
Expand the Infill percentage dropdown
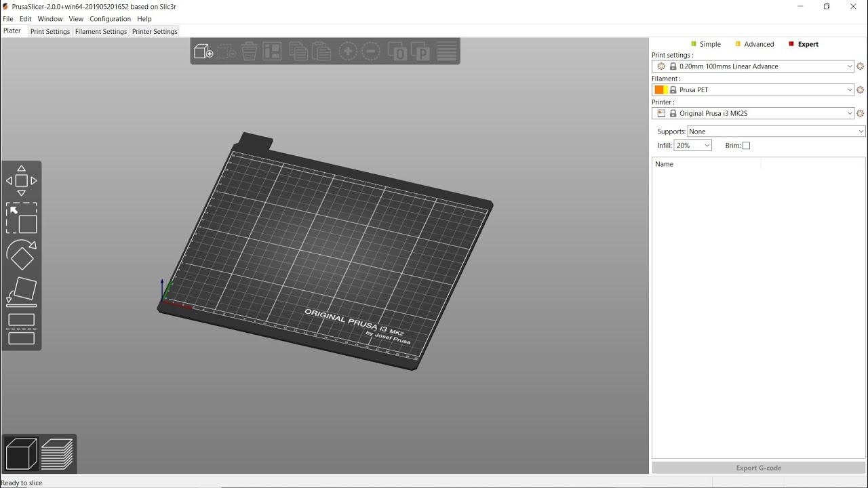(x=692, y=146)
